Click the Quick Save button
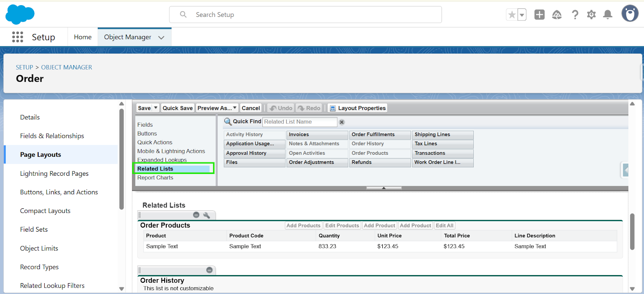This screenshot has width=644, height=294. [178, 108]
